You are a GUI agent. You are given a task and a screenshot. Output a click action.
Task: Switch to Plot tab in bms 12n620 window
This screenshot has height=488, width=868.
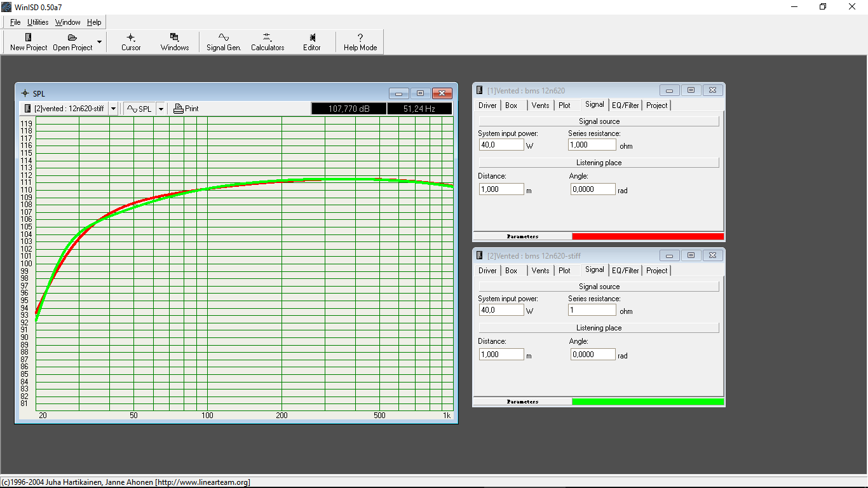pyautogui.click(x=565, y=105)
